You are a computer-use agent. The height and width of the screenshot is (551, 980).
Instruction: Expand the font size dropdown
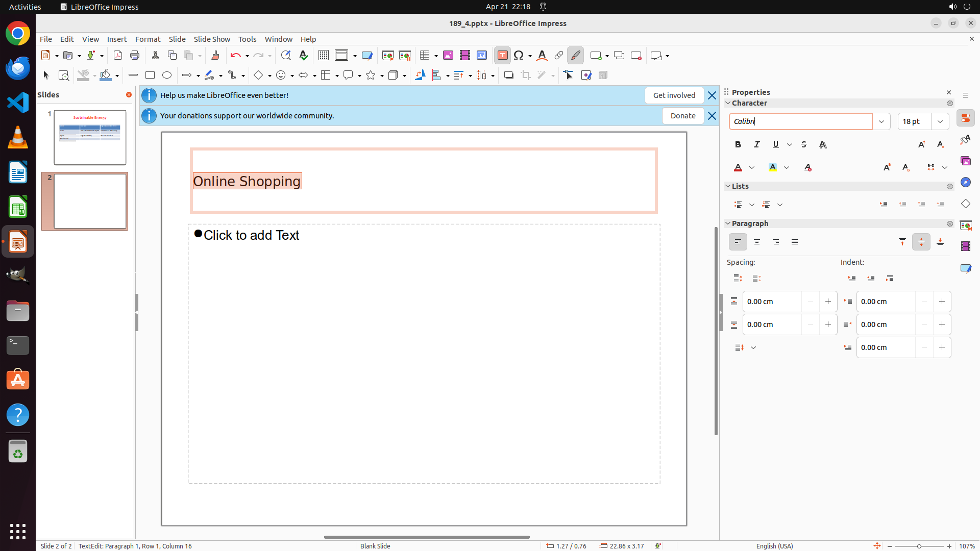(940, 121)
